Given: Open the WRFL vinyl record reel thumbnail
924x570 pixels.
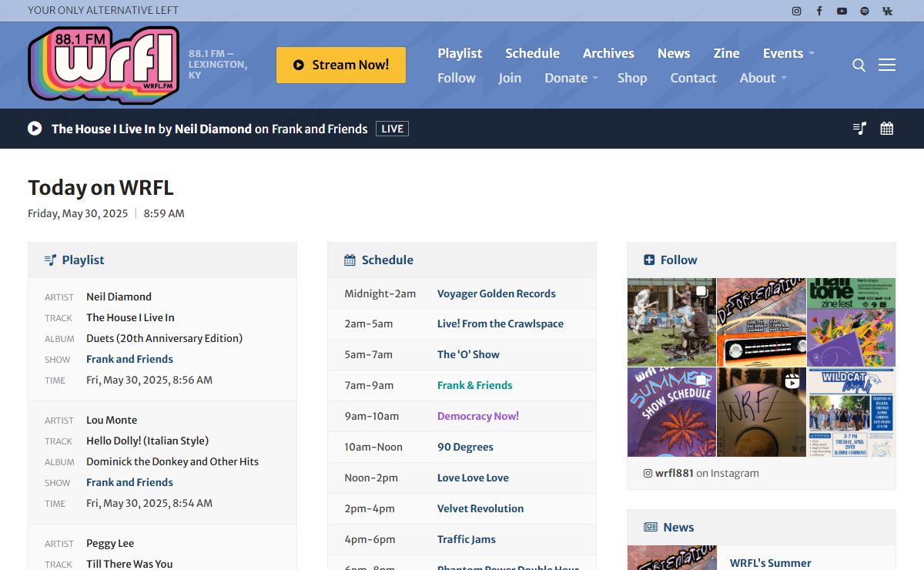Looking at the screenshot, I should (x=762, y=412).
